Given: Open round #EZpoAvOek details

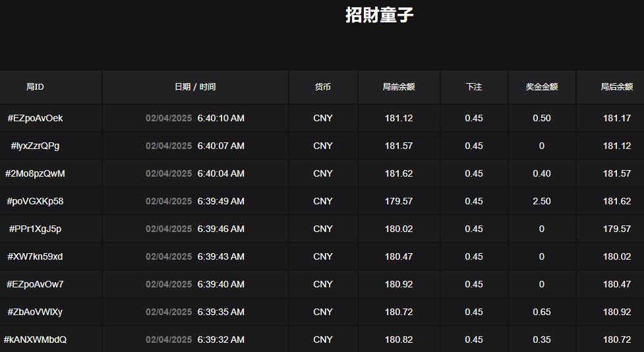Looking at the screenshot, I should [x=35, y=119].
